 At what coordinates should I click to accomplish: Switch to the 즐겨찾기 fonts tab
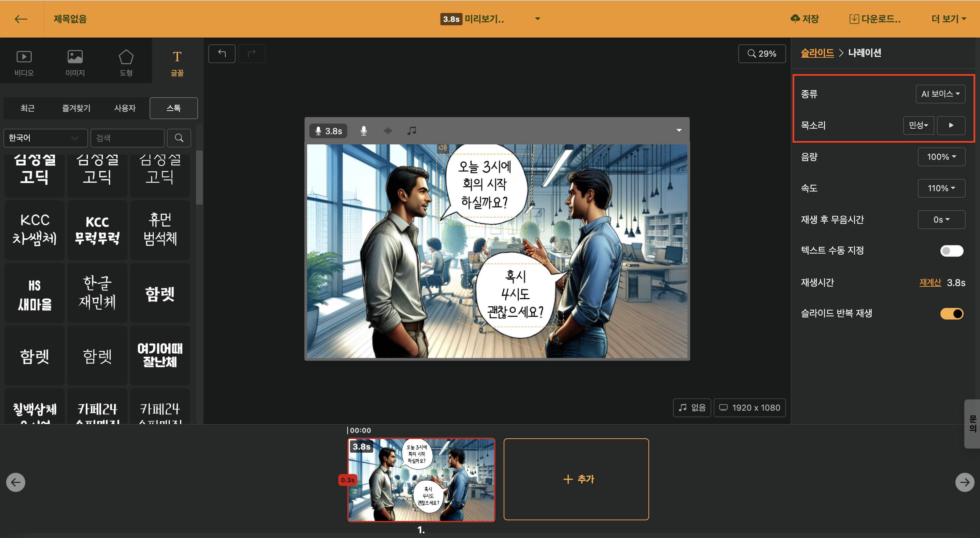[76, 108]
